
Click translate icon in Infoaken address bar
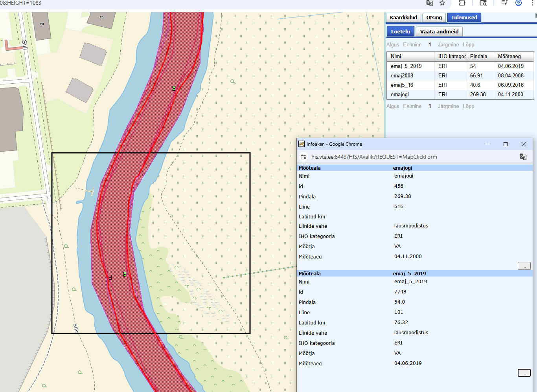[x=523, y=157]
